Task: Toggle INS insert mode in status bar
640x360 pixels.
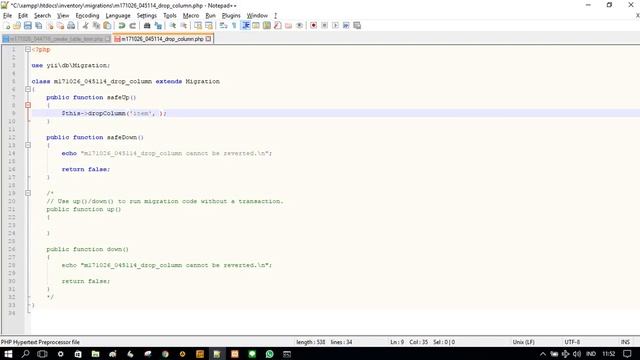Action: (625, 342)
